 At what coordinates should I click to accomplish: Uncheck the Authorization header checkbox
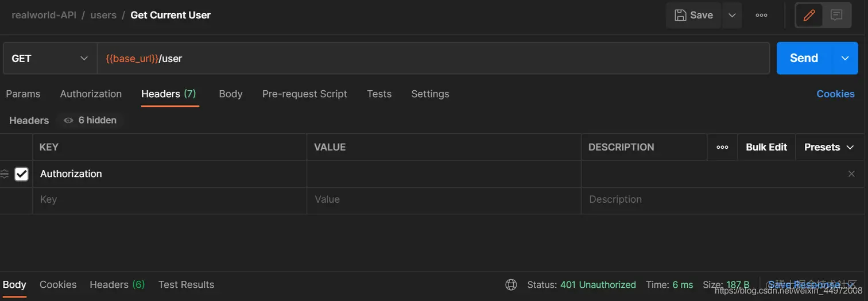(21, 173)
